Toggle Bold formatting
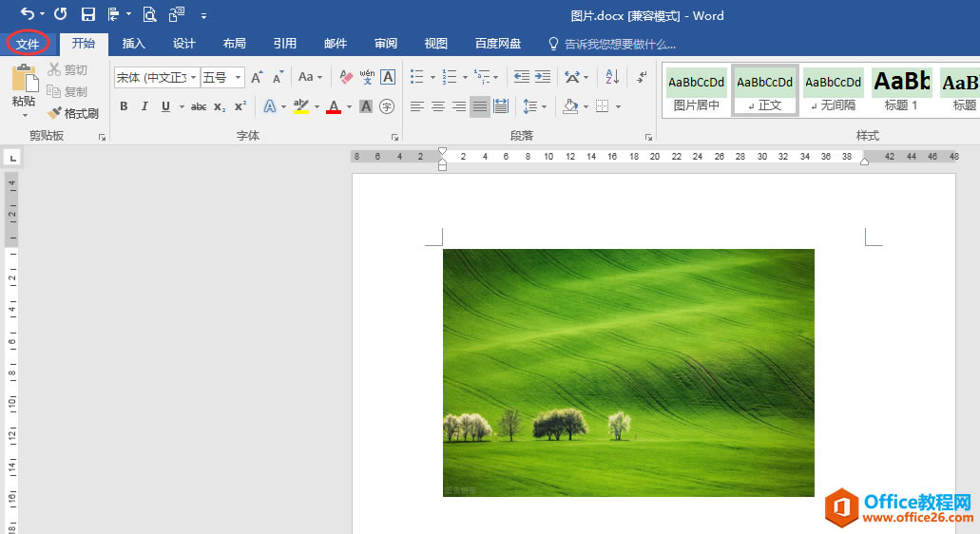This screenshot has width=980, height=534. (x=124, y=106)
